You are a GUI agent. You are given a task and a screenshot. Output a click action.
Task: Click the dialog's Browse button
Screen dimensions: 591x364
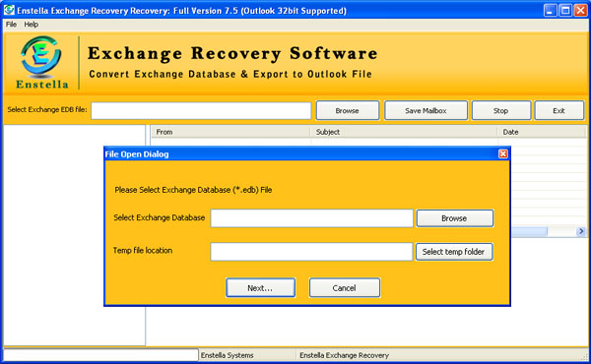454,218
